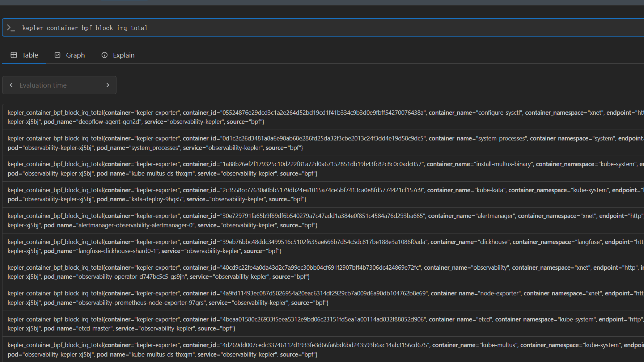Select result row with pod_name observability-operator-d747bc5c5-gs9jh
The image size is (644, 362).
pyautogui.click(x=323, y=272)
